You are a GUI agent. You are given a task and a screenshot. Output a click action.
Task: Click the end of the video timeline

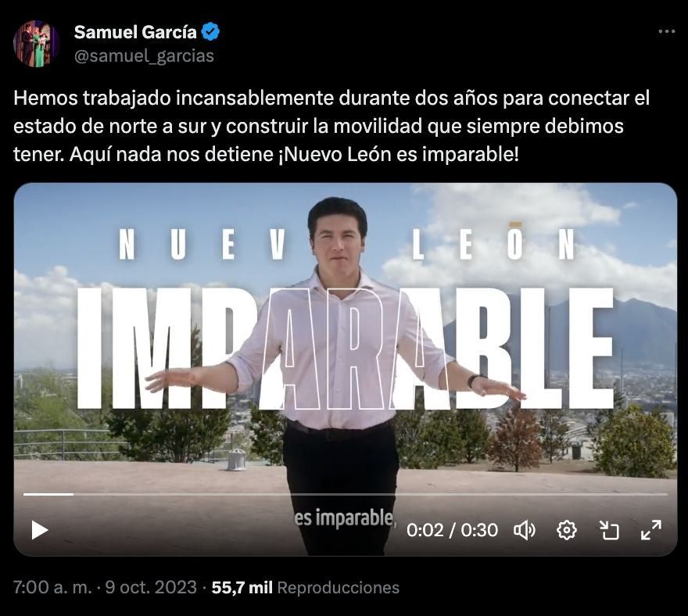(666, 495)
